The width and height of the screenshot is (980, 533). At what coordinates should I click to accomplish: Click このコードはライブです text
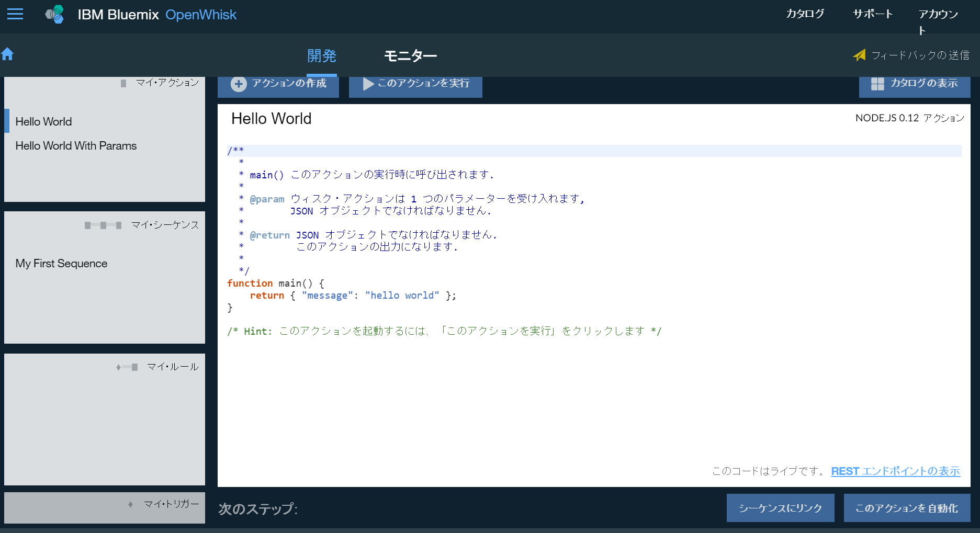coord(769,471)
